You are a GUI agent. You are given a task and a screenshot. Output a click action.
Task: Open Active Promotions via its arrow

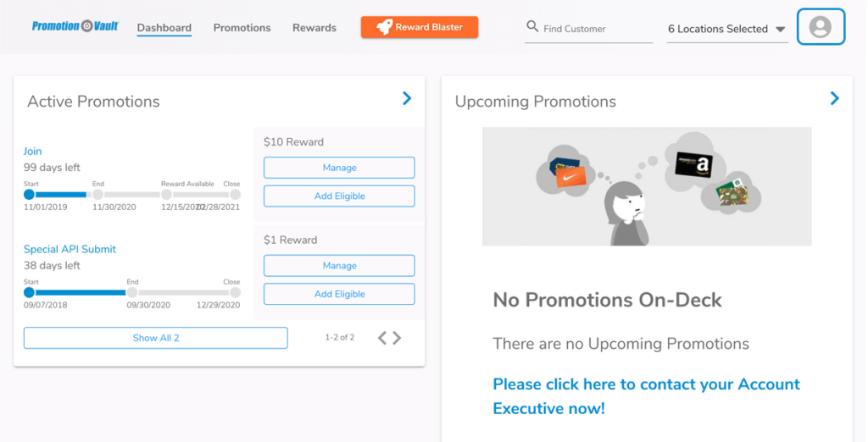point(407,98)
